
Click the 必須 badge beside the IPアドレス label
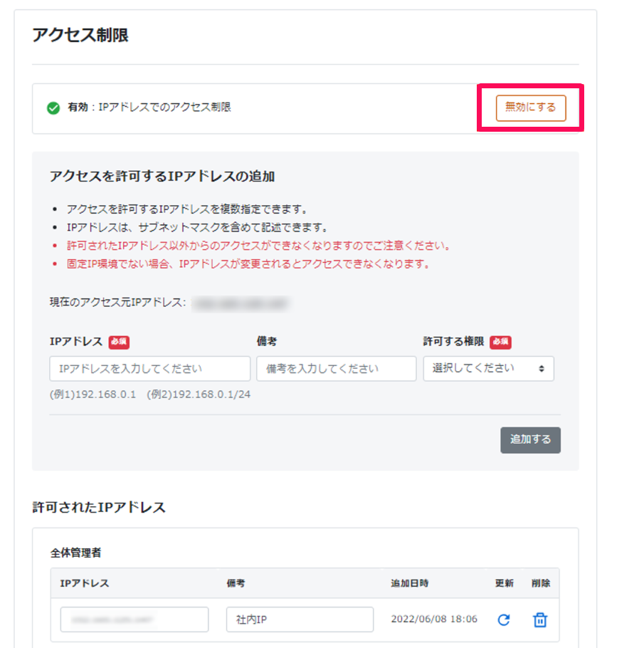119,342
